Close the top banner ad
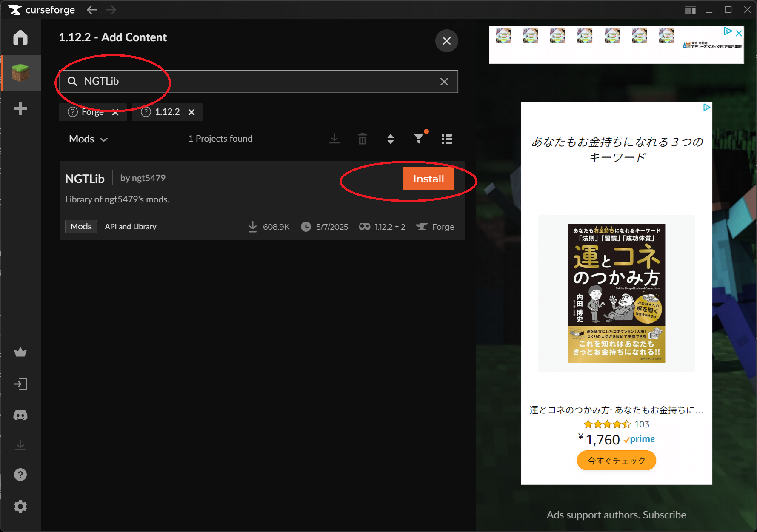 [739, 33]
